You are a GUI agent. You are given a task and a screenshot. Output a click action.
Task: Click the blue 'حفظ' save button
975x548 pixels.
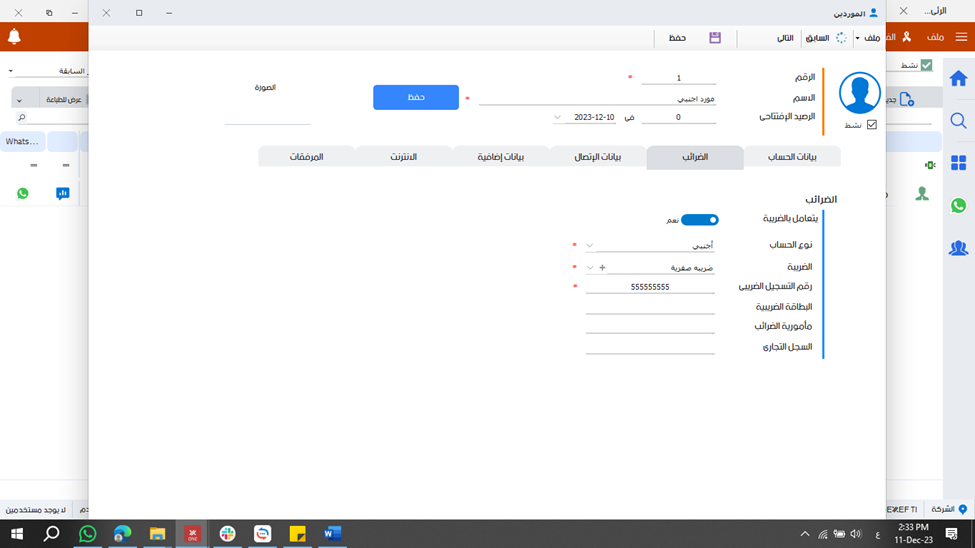coord(415,97)
